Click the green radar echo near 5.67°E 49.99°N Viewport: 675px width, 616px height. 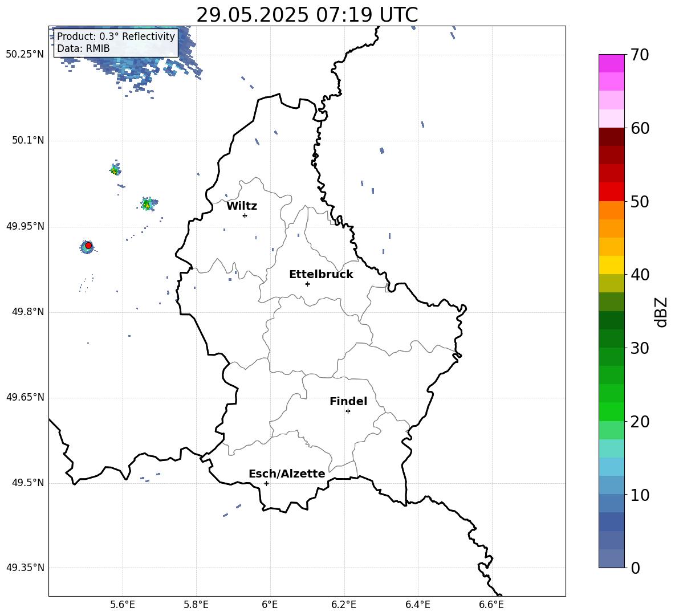tap(148, 204)
